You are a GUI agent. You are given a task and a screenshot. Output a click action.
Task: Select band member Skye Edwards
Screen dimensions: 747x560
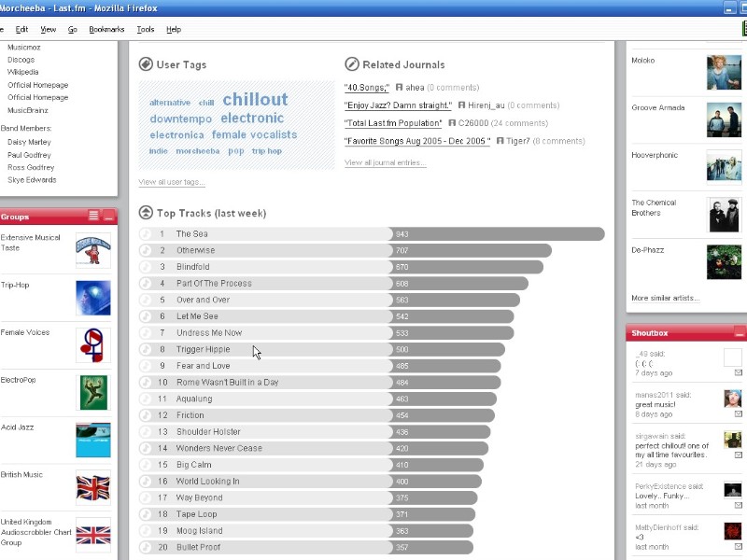pyautogui.click(x=32, y=180)
